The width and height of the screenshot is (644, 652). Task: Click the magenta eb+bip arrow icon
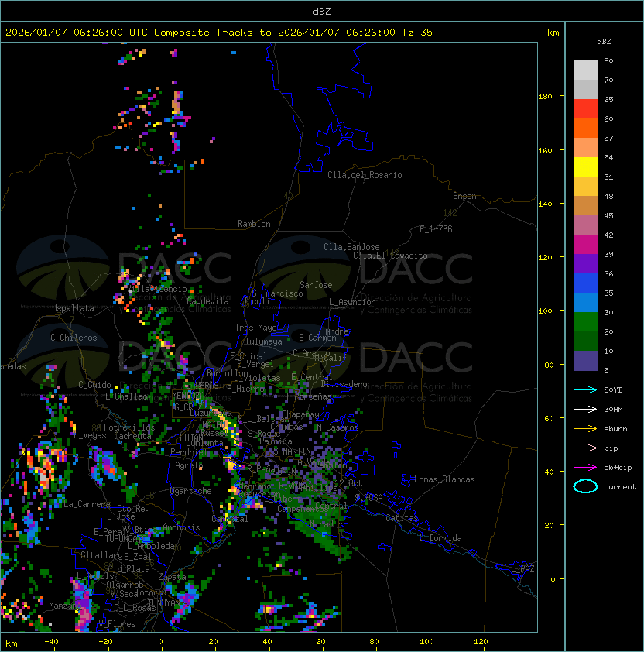coord(585,468)
